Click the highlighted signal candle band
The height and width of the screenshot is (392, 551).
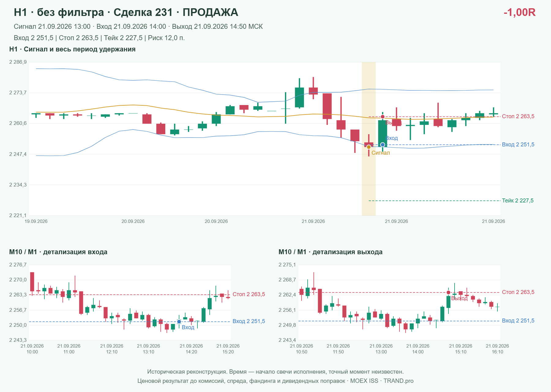tap(369, 139)
